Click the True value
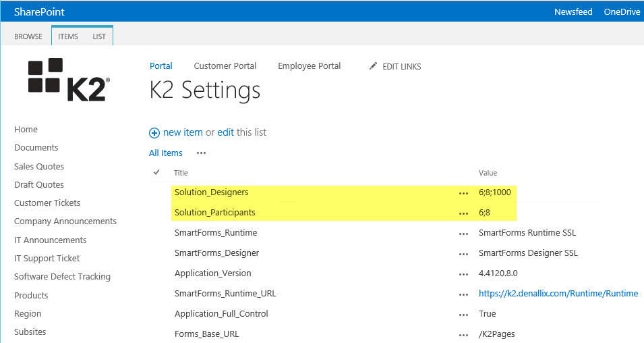 coord(487,313)
